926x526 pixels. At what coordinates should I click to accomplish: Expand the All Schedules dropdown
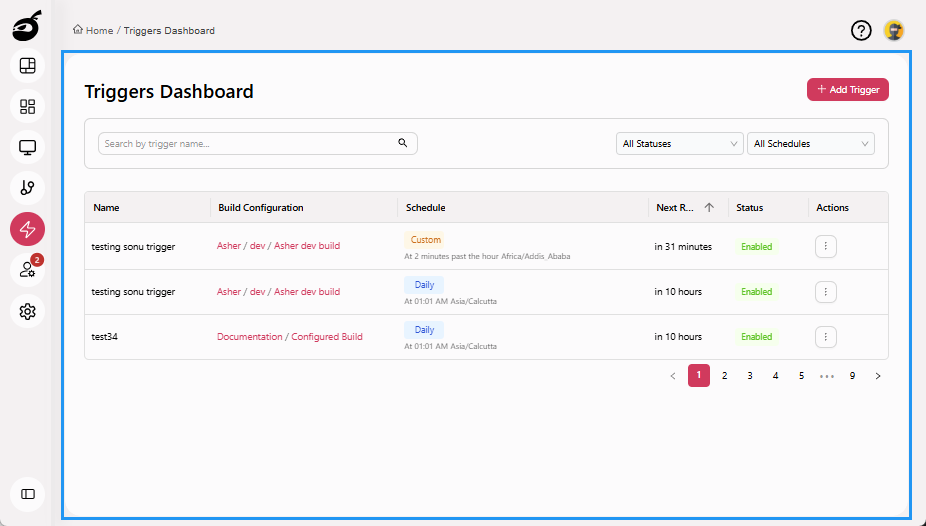810,144
